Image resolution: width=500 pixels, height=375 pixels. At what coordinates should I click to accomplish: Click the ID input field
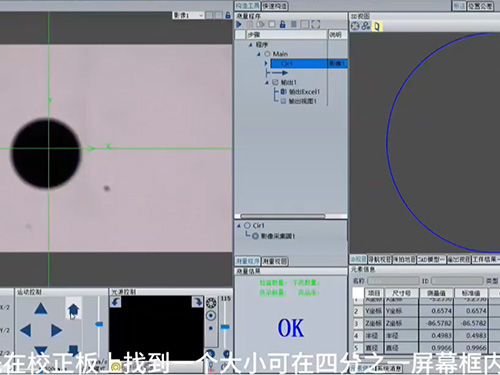(456, 281)
